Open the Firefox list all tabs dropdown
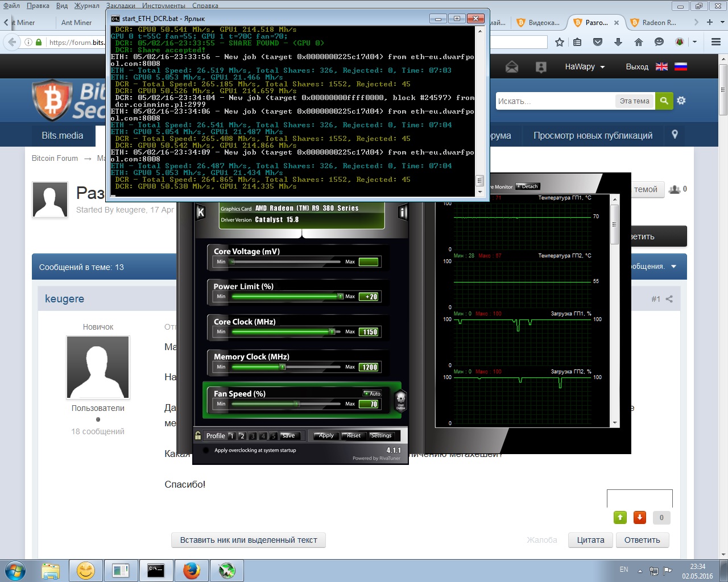This screenshot has height=582, width=728. coord(723,22)
